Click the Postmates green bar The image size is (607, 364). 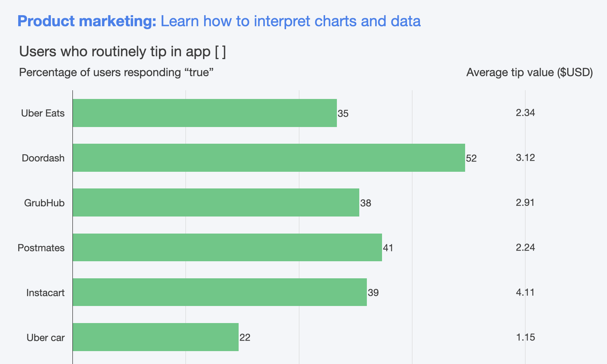click(x=227, y=247)
